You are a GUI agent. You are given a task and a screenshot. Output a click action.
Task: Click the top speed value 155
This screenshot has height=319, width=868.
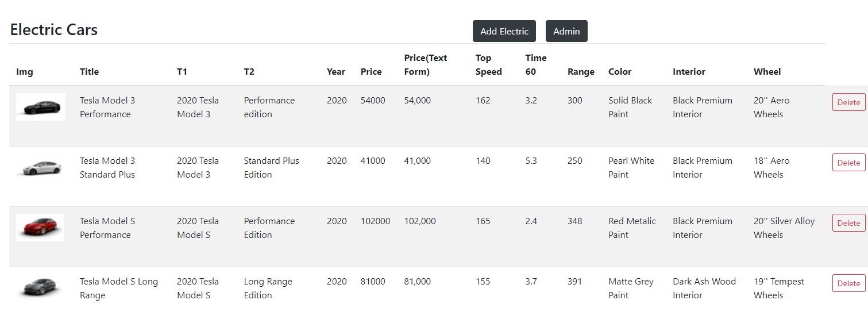(x=483, y=281)
